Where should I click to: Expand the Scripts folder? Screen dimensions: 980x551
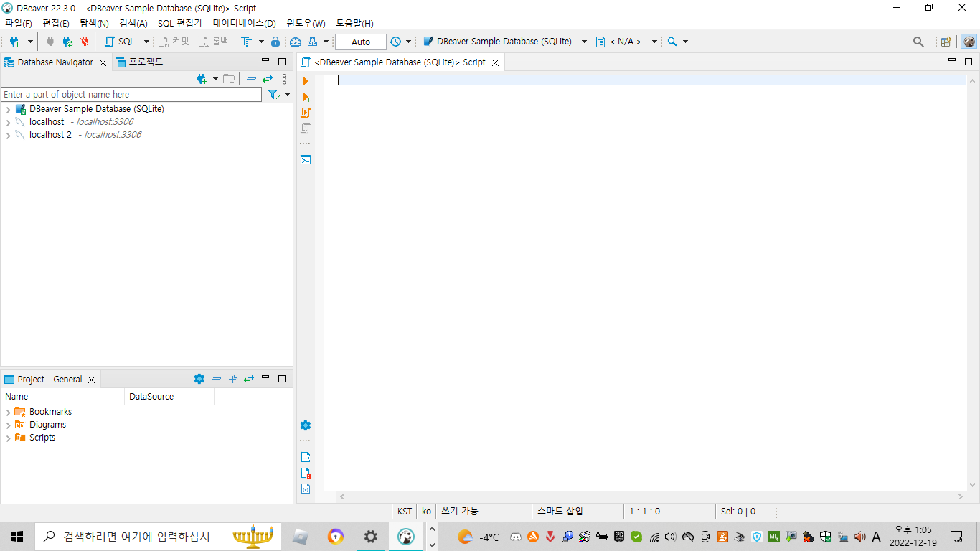pos(8,438)
